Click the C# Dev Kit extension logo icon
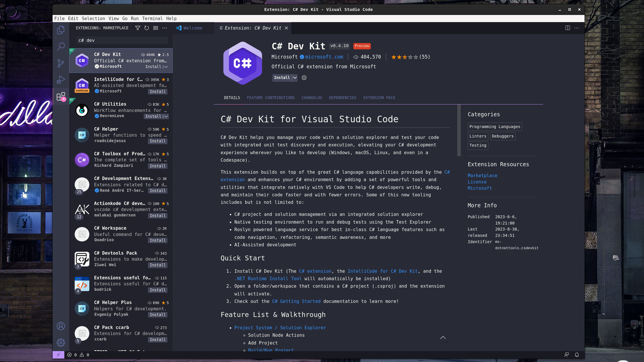Viewport: 644px width, 362px height. tap(243, 63)
